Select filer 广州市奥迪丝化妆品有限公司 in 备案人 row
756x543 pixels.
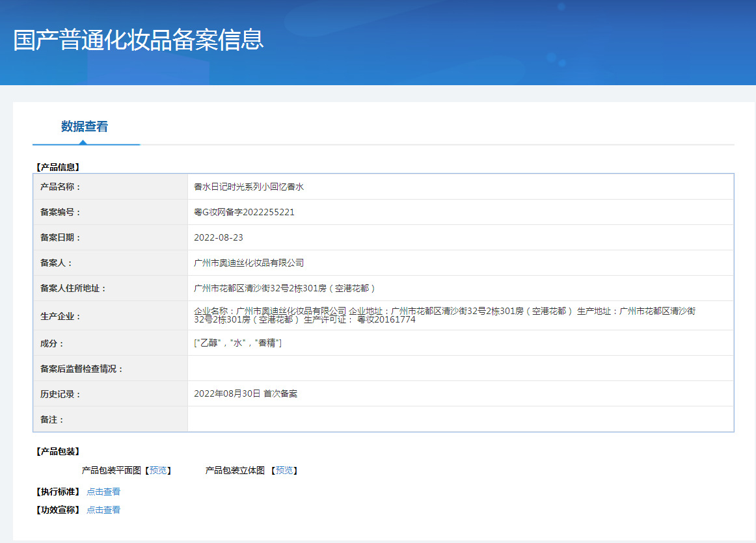249,263
